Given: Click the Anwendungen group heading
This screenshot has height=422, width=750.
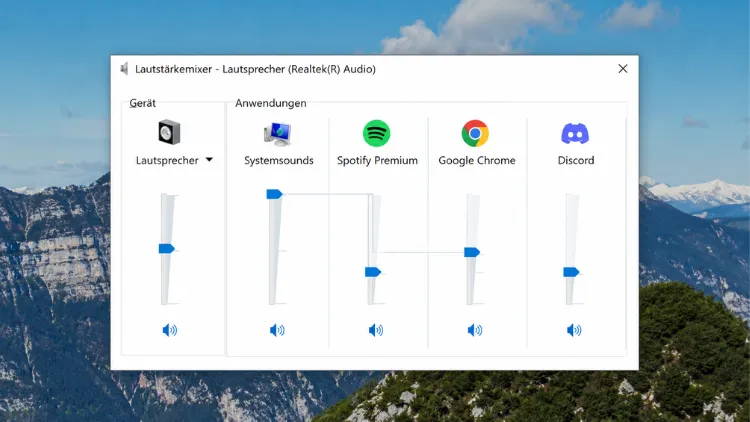Looking at the screenshot, I should [x=271, y=103].
